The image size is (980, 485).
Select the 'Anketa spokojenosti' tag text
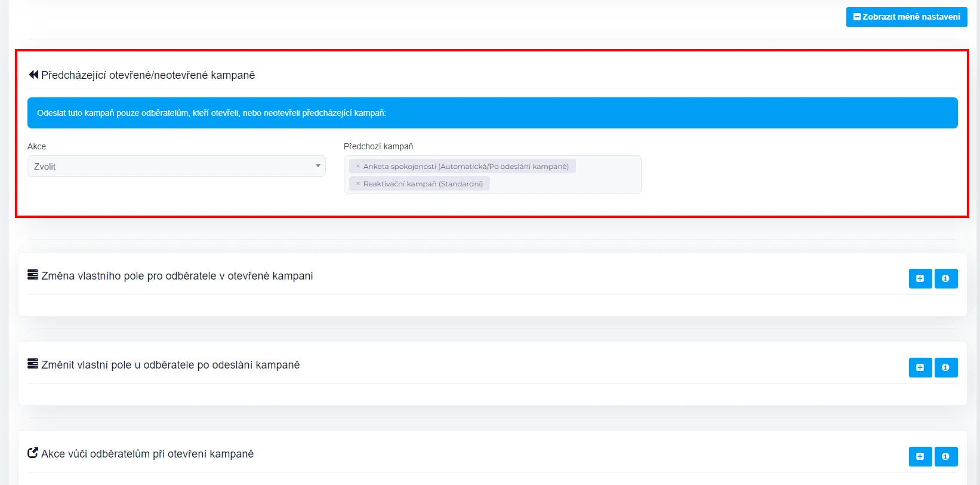pyautogui.click(x=466, y=167)
